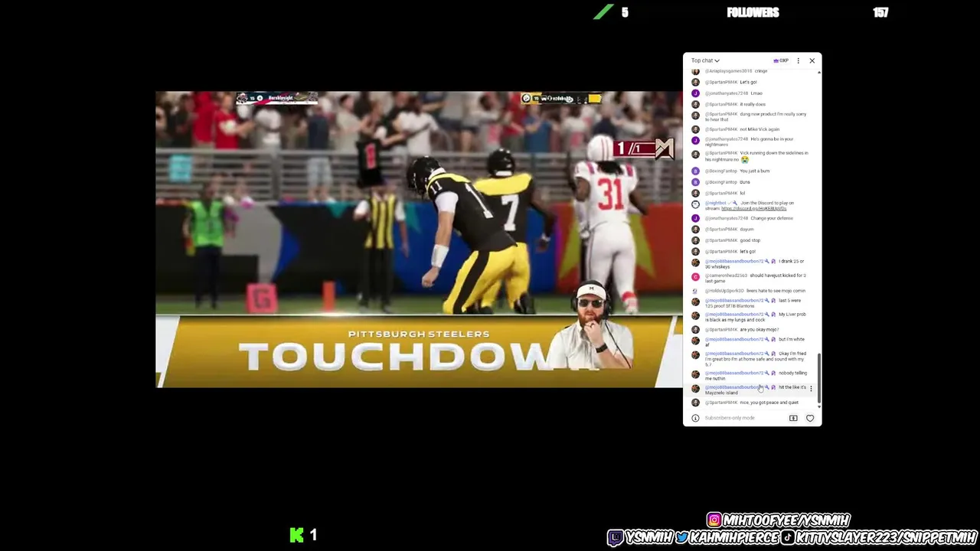
Task: Click 'nice, you got peace and quiet' message
Action: coord(769,403)
